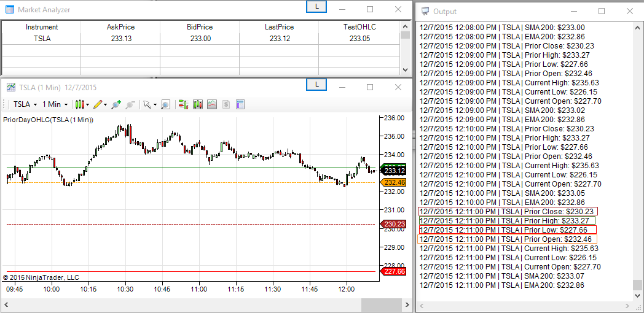Minimize the Market Analyzer window

tap(342, 9)
